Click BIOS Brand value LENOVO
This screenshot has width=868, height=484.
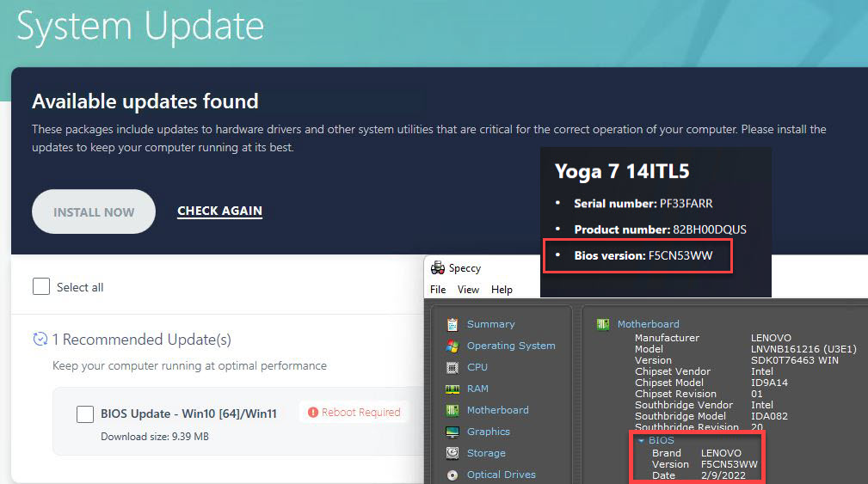coord(721,453)
